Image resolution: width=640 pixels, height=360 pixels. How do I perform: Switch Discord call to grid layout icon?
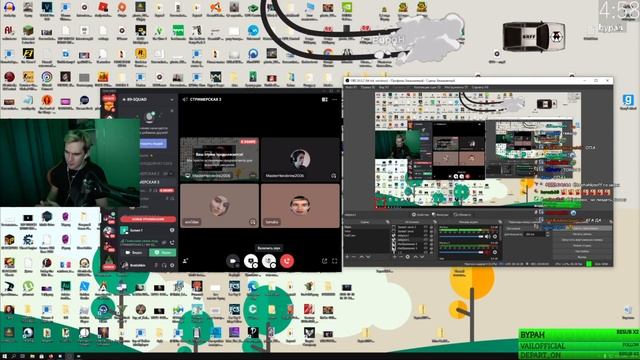click(325, 100)
